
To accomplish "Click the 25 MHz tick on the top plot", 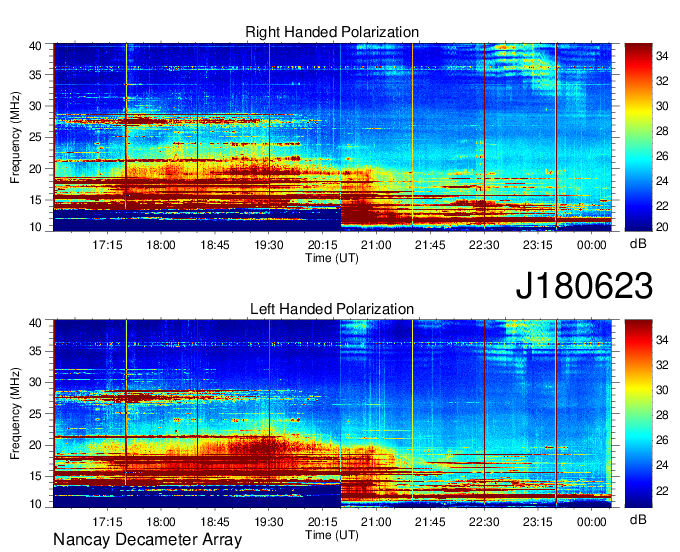I will coord(36,137).
